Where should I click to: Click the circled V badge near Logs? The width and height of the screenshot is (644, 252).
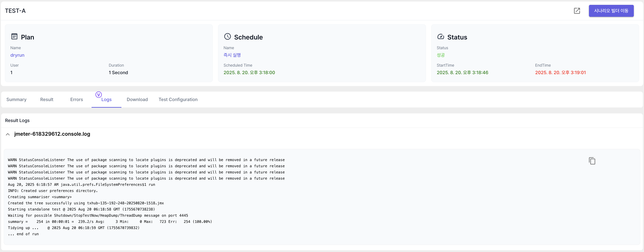[98, 95]
